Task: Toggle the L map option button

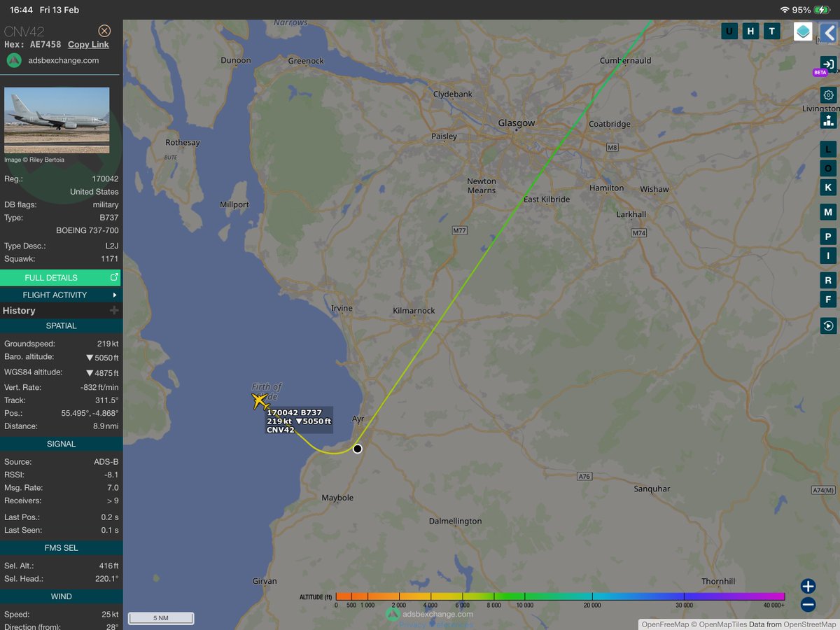Action: click(828, 149)
